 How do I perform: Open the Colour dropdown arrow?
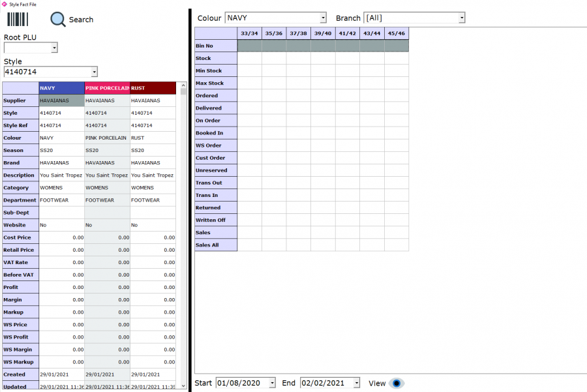coord(323,18)
